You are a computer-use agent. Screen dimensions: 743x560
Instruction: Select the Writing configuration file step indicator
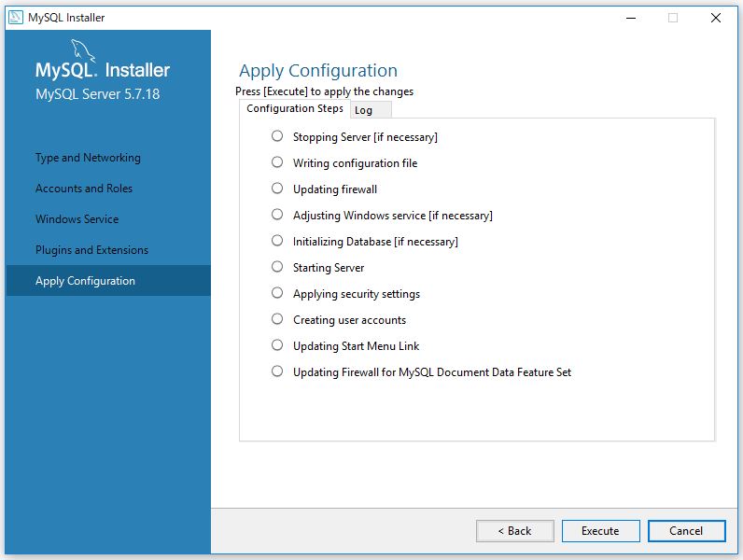[277, 162]
